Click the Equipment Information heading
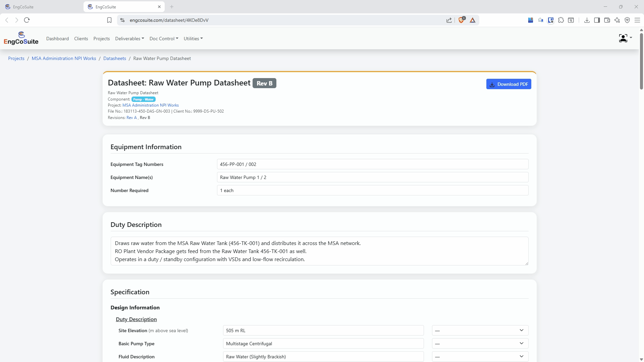644x362 pixels. [146, 147]
